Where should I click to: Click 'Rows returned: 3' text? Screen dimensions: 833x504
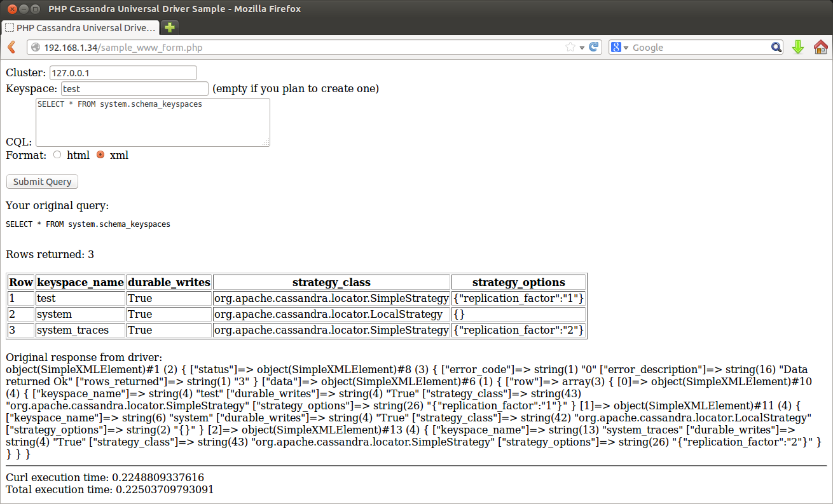coord(50,255)
